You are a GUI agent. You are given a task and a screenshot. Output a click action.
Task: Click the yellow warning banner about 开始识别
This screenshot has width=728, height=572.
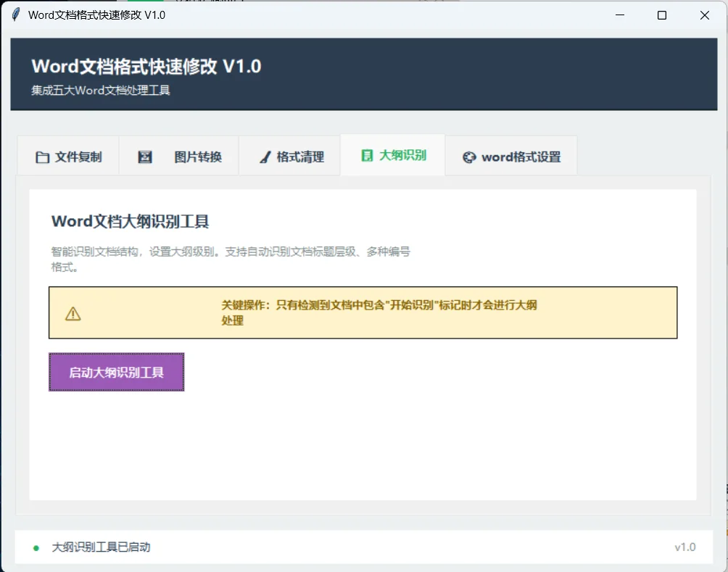[x=363, y=312]
